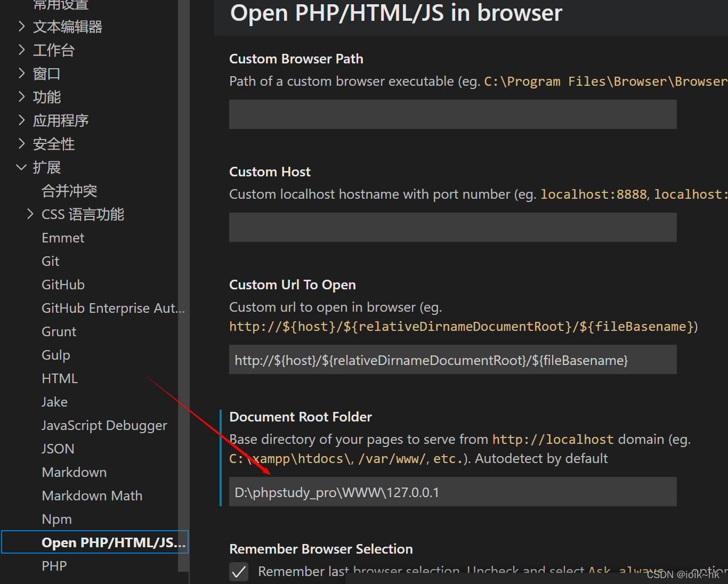
Task: Open Jake extension settings
Action: click(x=54, y=402)
